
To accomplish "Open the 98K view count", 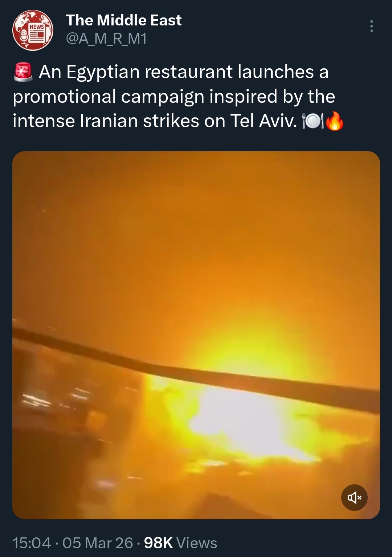I will [x=159, y=543].
